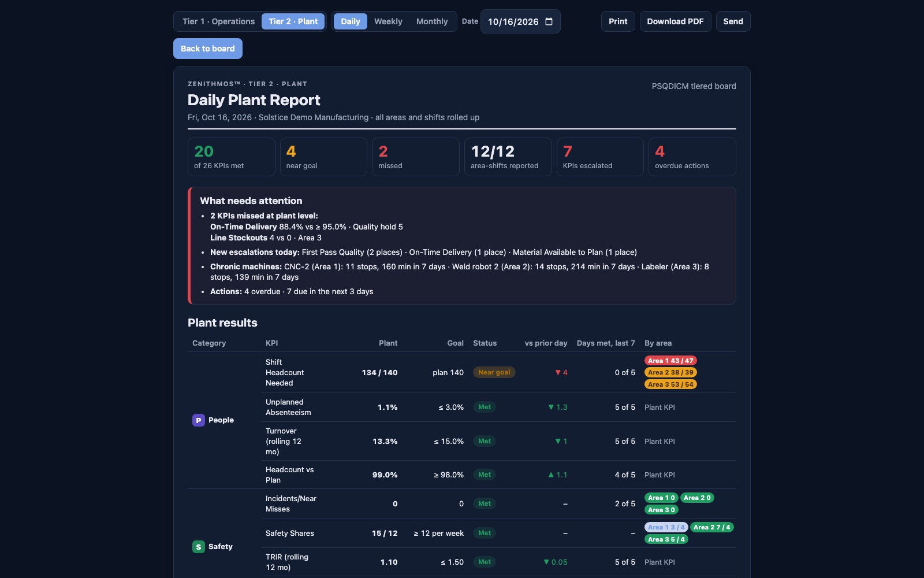Switch to Monthly report view
Screen dimensions: 924x578
coord(432,21)
